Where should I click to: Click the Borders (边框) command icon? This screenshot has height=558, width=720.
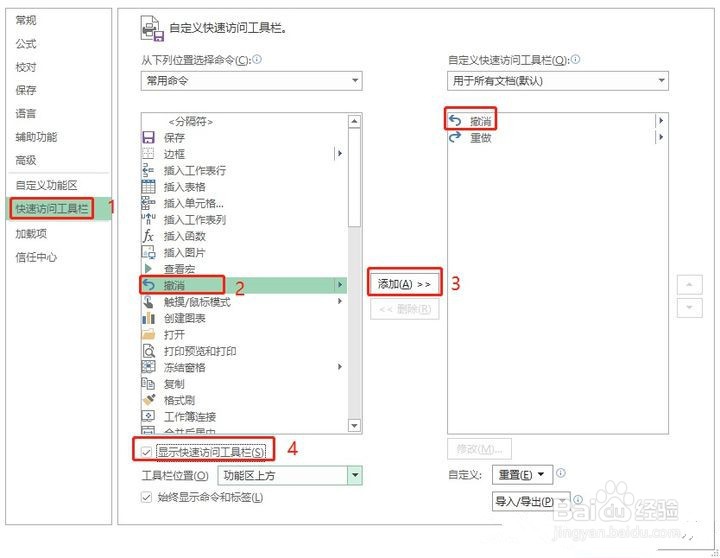coord(148,154)
